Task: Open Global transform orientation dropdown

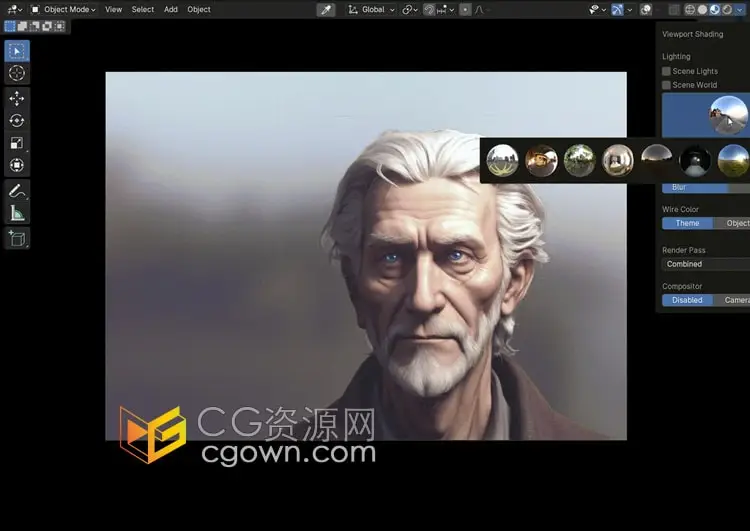Action: click(371, 10)
